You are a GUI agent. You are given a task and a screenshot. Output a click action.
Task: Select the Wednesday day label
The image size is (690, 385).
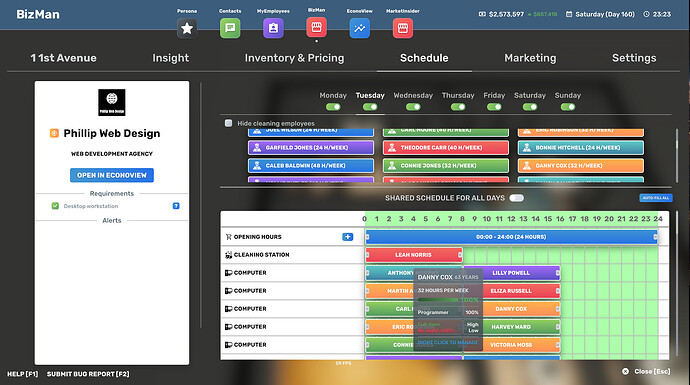(413, 95)
